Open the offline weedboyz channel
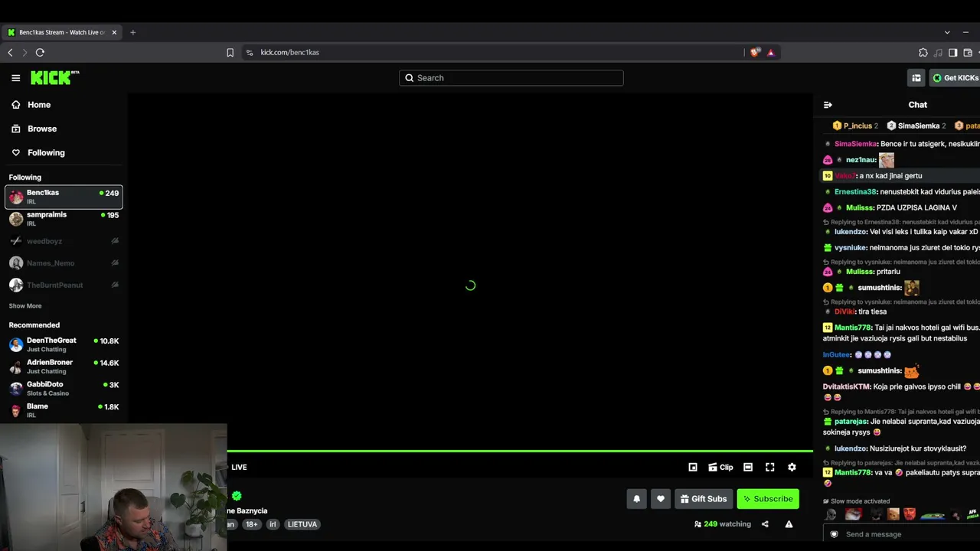 [64, 241]
